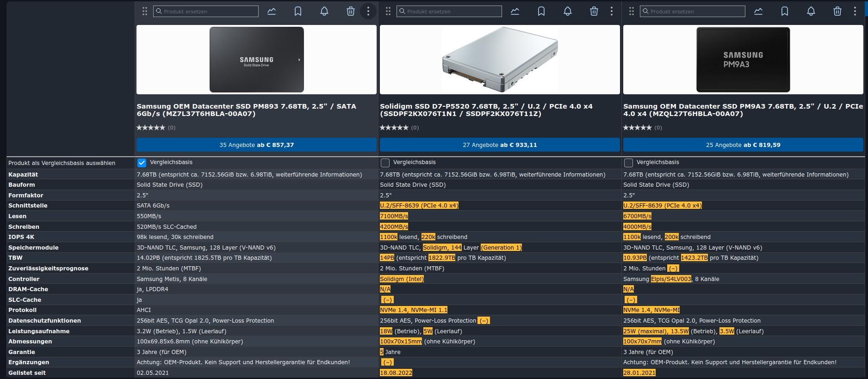This screenshot has height=379, width=868.
Task: Open 35 Angebote ab € 857,37
Action: [x=256, y=145]
